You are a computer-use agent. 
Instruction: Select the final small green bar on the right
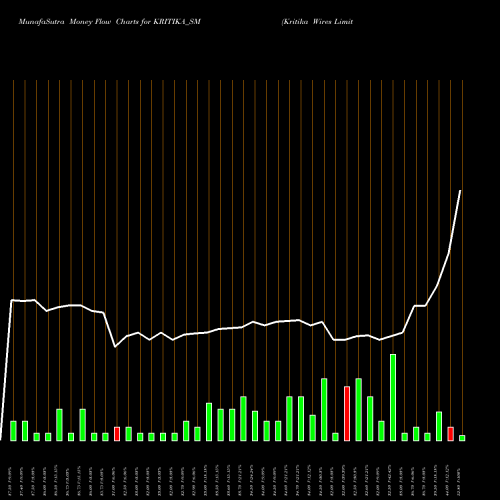coord(462,438)
